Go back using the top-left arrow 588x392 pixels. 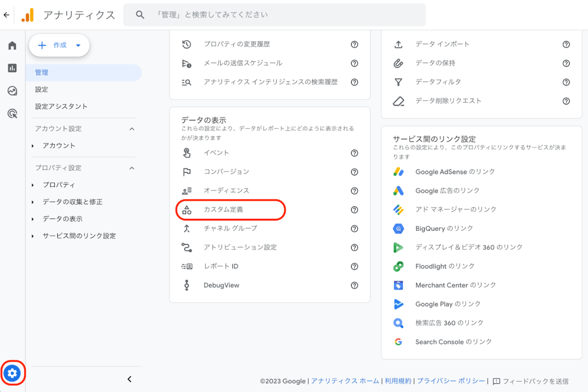(x=6, y=15)
